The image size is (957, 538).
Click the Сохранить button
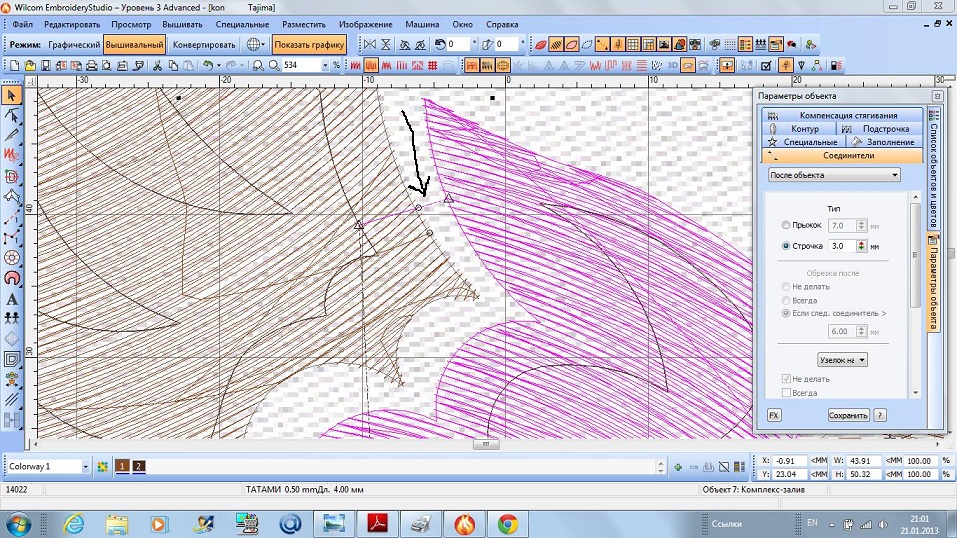[848, 414]
